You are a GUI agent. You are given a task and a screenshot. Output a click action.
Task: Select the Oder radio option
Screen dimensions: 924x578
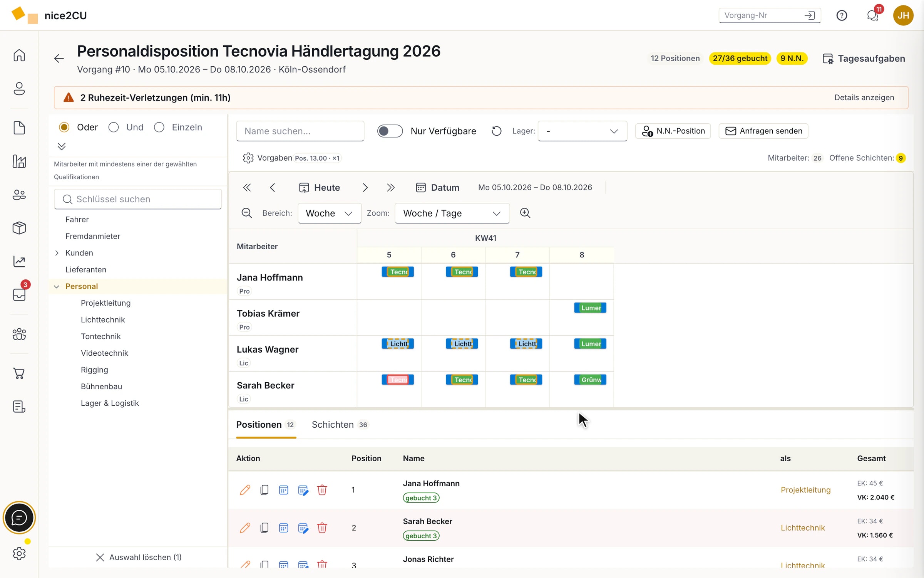point(64,127)
